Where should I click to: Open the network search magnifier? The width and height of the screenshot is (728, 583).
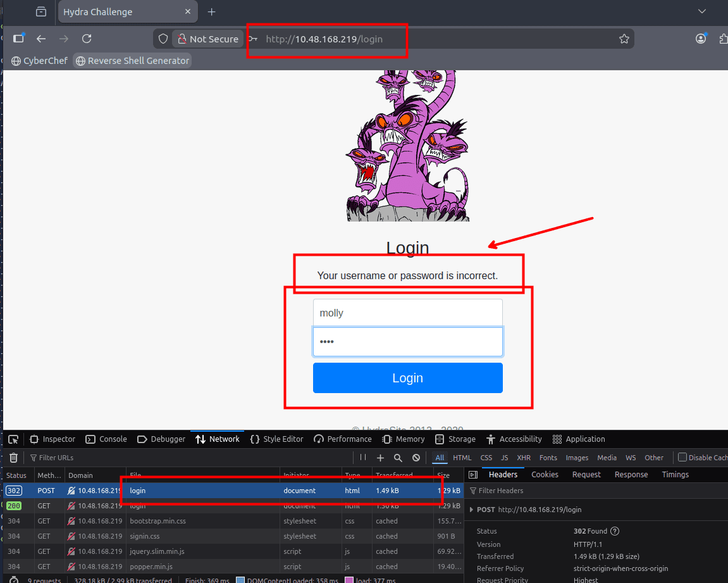398,458
